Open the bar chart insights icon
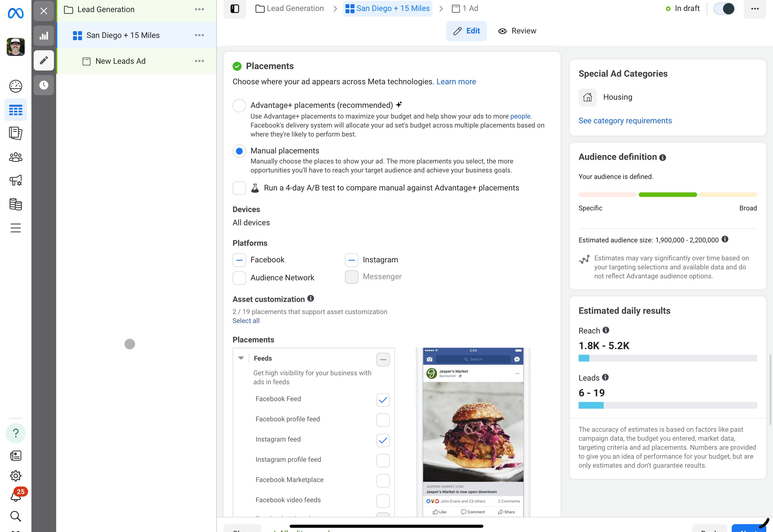The height and width of the screenshot is (532, 773). click(44, 36)
